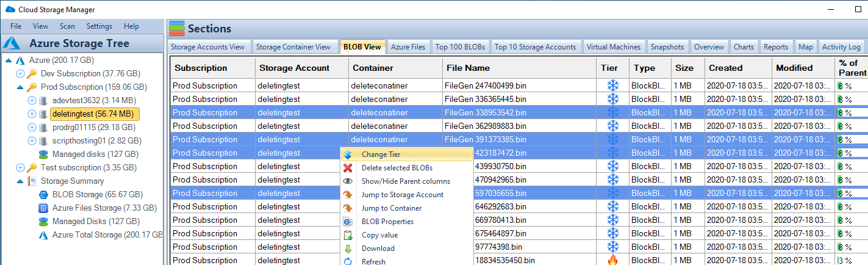Image resolution: width=868 pixels, height=265 pixels.
Task: Open the Settings menu
Action: [99, 26]
